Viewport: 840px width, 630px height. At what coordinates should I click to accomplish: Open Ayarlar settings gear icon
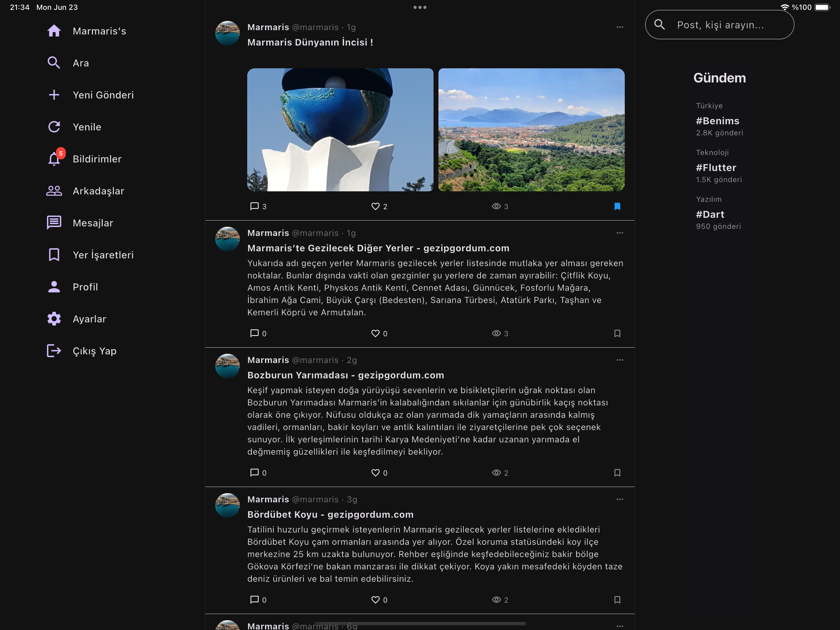point(54,319)
